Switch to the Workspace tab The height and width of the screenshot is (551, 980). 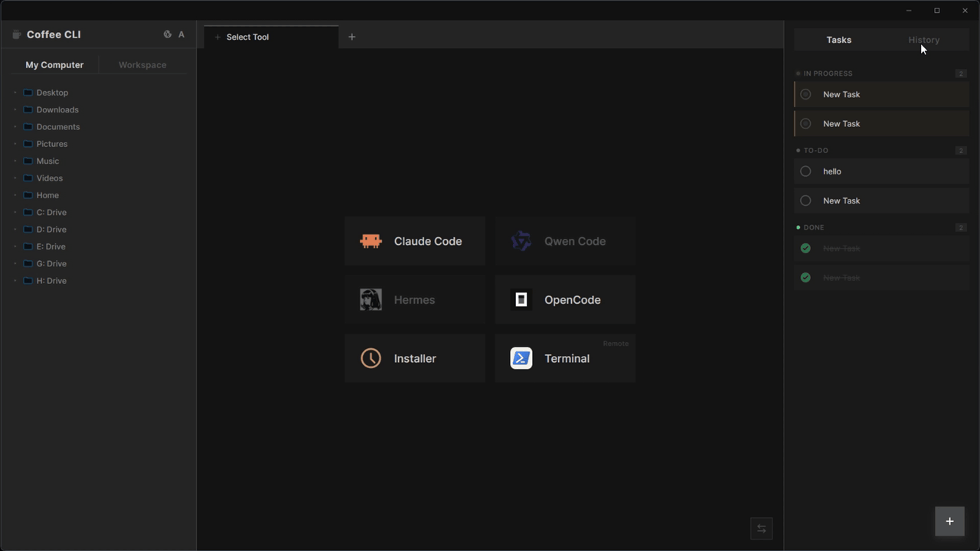142,65
